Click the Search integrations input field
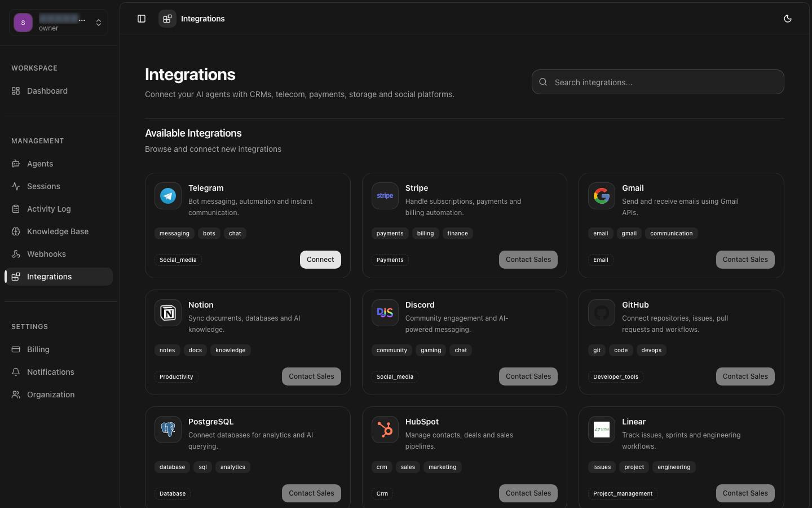This screenshot has height=508, width=812. point(657,82)
